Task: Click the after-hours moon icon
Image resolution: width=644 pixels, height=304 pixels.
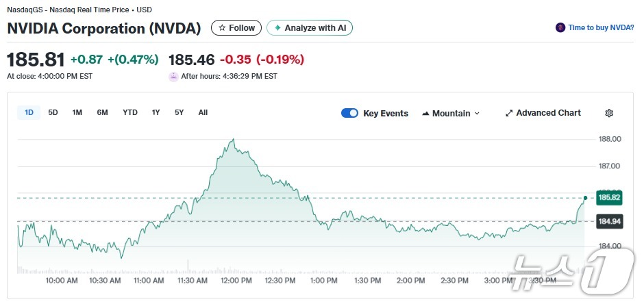Action: [173, 76]
